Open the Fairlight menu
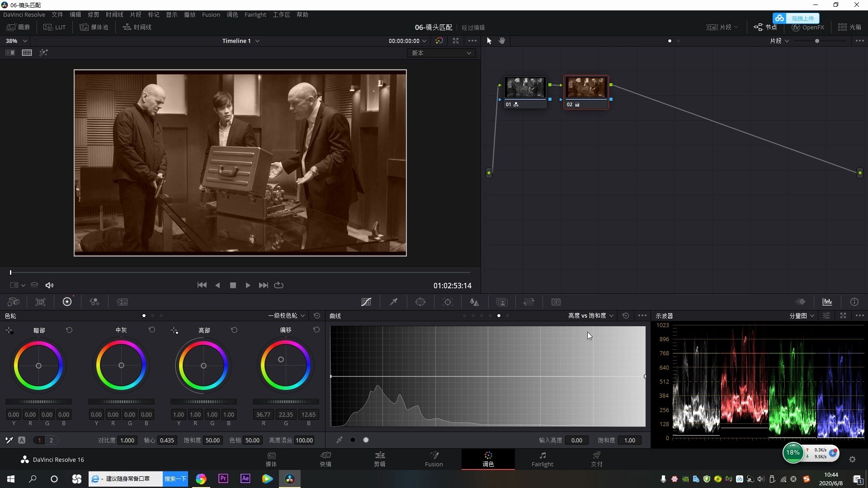868x488 pixels. click(x=255, y=14)
